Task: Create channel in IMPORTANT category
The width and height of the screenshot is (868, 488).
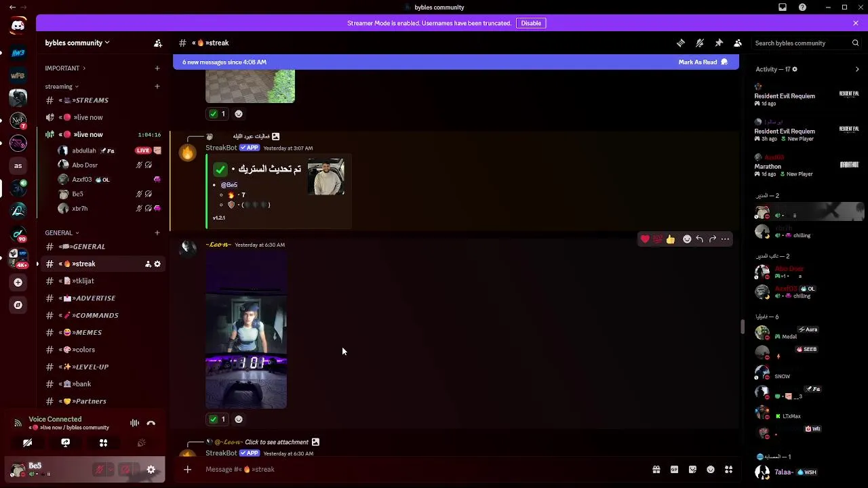Action: tap(157, 68)
